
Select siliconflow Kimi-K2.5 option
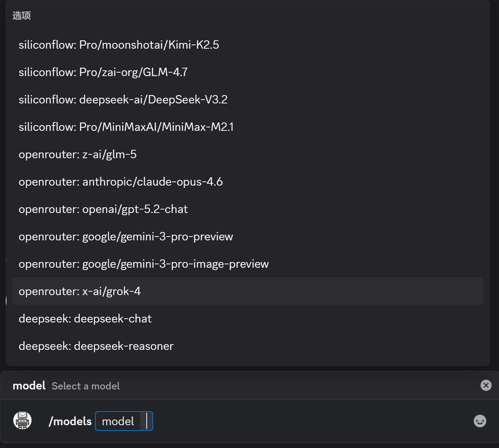(x=119, y=45)
